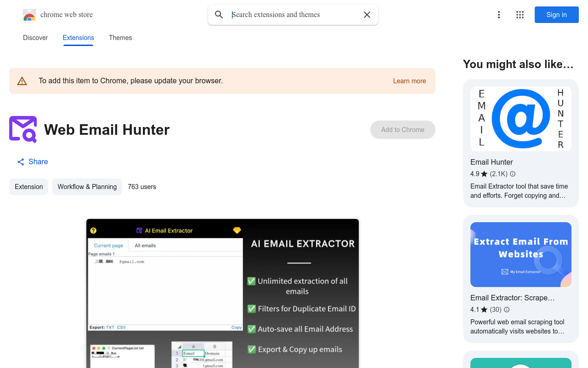588x368 pixels.
Task: Click the yellow diamond premium icon
Action: coord(237,230)
